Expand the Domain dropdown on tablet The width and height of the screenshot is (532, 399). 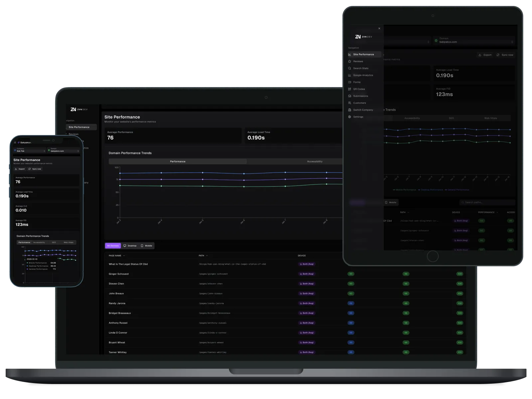point(474,41)
